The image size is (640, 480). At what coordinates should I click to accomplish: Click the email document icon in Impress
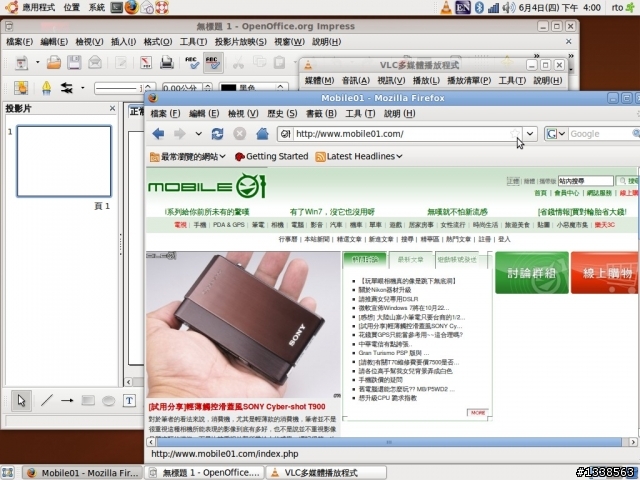95,63
